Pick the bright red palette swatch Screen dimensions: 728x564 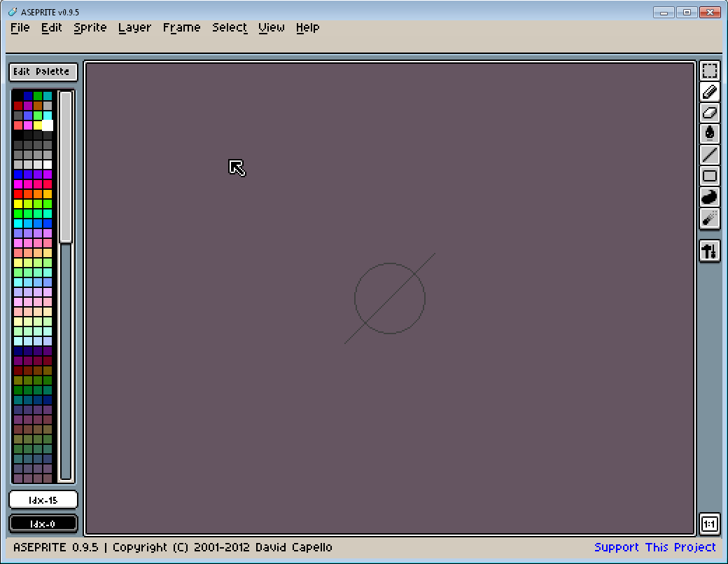coord(18,194)
